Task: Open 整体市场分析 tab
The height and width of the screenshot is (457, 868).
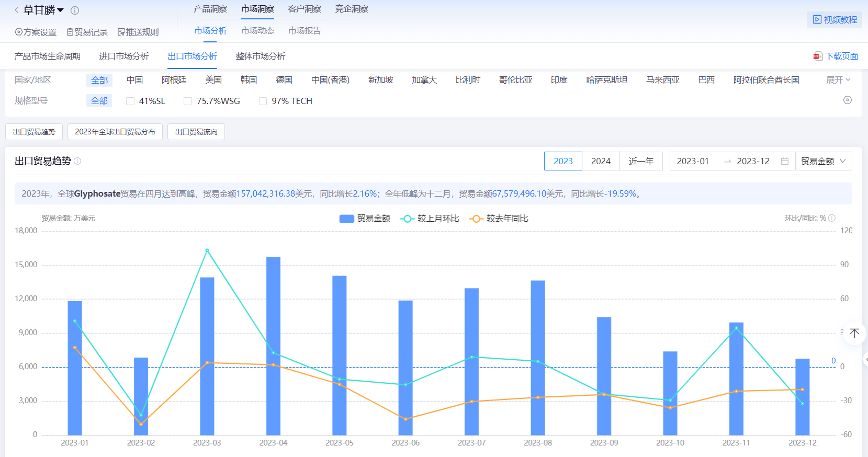Action: (261, 56)
